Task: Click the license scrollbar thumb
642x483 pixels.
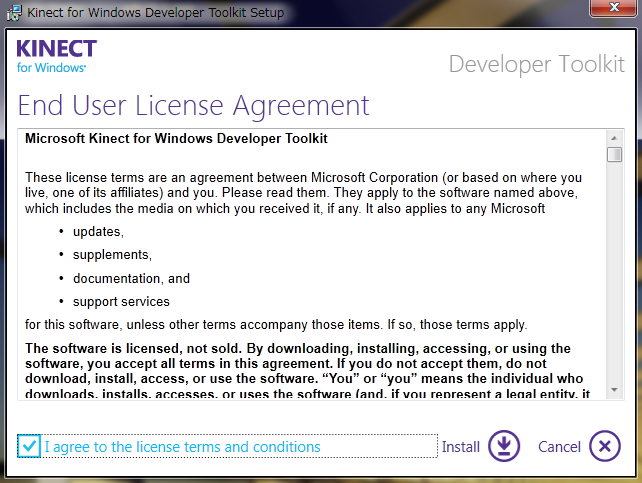Action: pyautogui.click(x=614, y=154)
